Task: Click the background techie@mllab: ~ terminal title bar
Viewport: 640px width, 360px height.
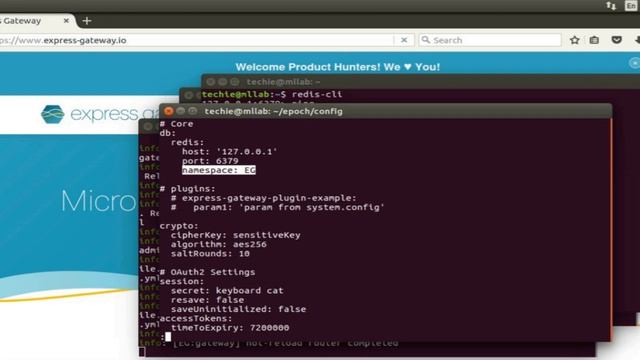Action: point(283,82)
